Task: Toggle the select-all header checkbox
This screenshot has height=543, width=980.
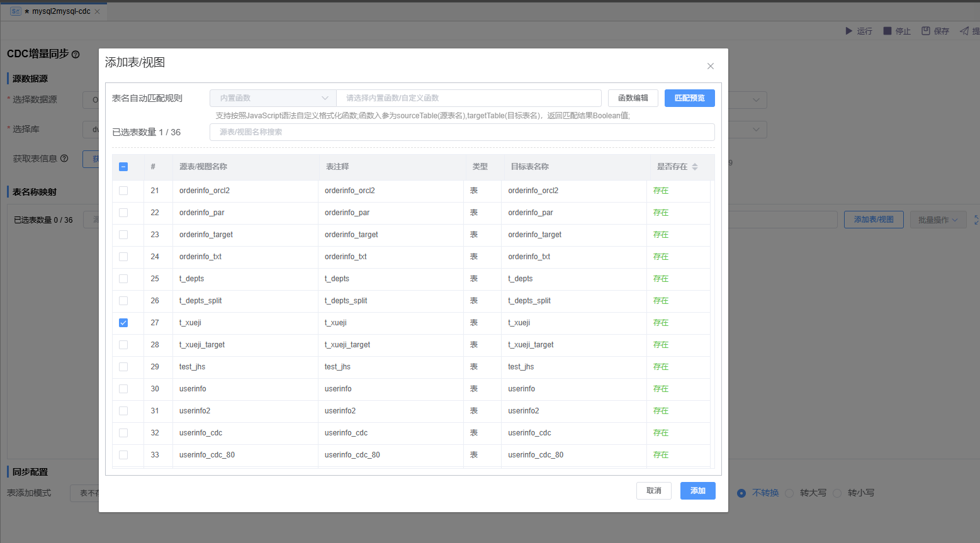Action: tap(123, 167)
